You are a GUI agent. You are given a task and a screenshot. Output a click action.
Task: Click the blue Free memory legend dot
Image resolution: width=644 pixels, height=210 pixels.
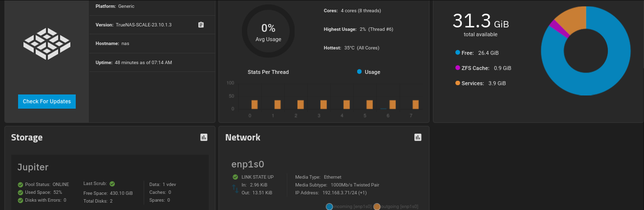point(457,52)
